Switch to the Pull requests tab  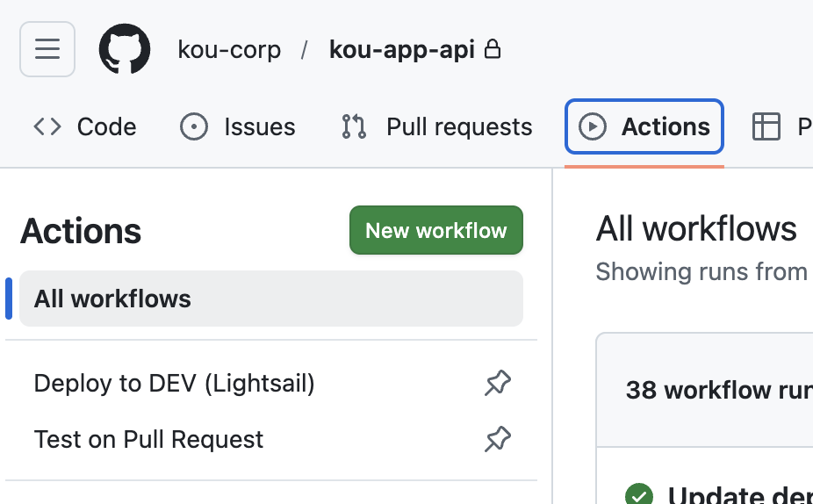click(x=437, y=127)
